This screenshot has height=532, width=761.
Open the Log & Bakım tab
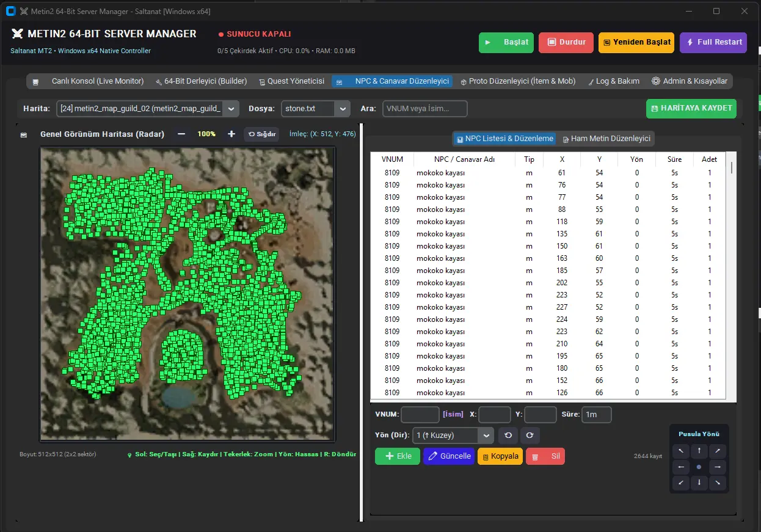613,81
